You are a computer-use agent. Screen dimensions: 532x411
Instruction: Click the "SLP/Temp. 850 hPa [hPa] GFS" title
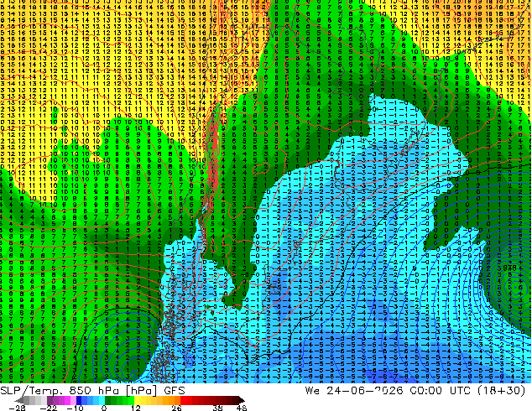tap(92, 390)
